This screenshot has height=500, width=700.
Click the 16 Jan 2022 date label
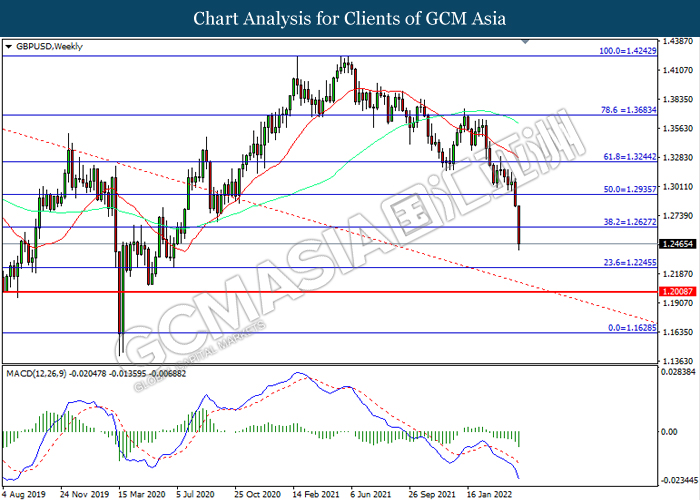(x=490, y=494)
